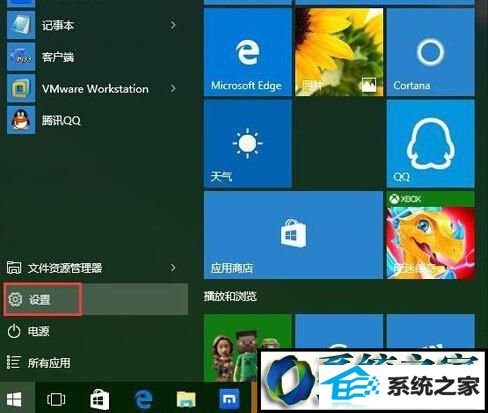
Task: Launch Edge from the taskbar
Action: click(143, 399)
